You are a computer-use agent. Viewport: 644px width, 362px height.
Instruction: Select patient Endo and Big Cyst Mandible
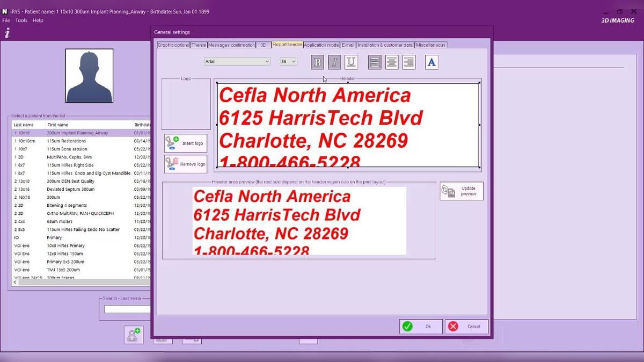82,173
